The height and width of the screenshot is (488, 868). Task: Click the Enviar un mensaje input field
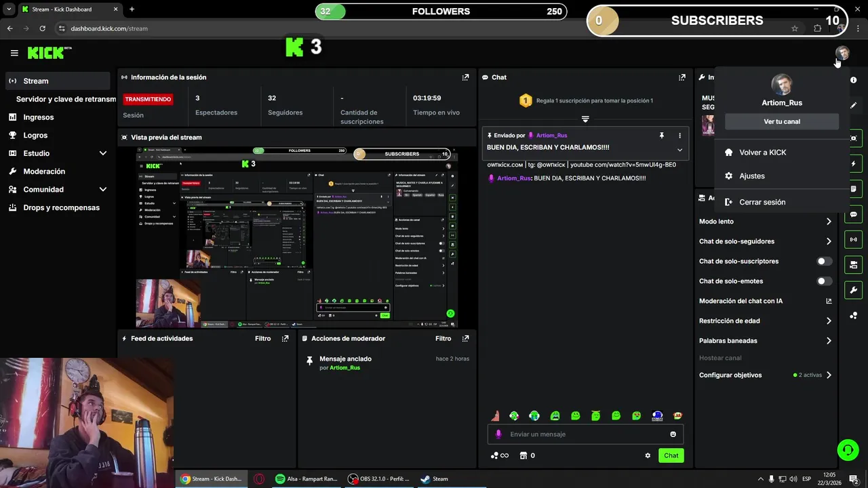pos(585,434)
